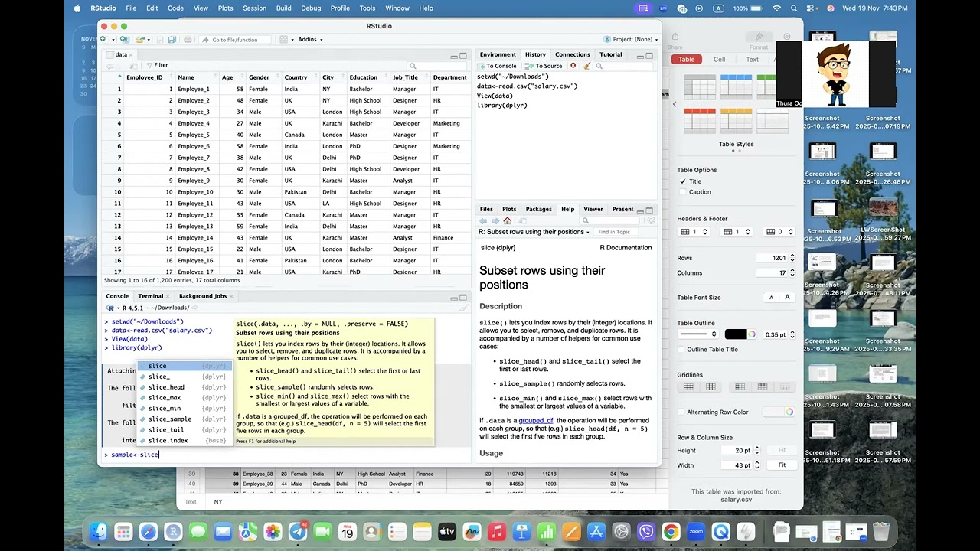This screenshot has width=980, height=551.
Task: Switch to the Terminal tab
Action: (x=151, y=296)
